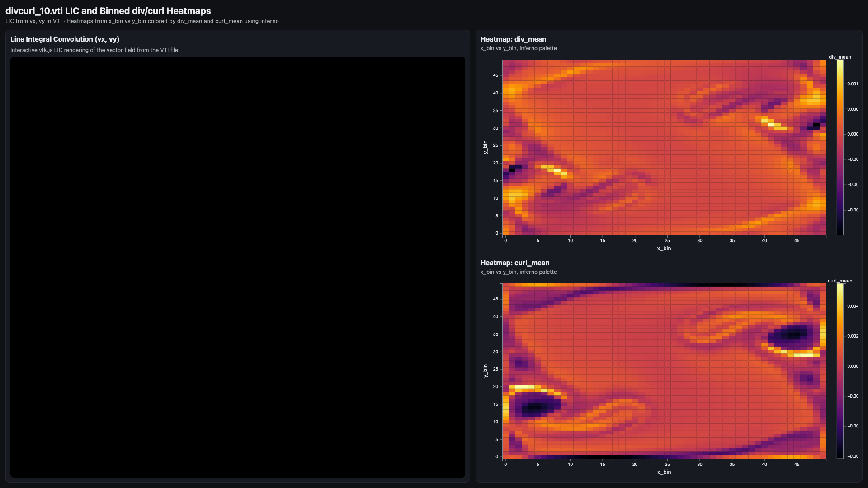Click y-axis tick 15 on curl_mean heatmap

point(495,404)
